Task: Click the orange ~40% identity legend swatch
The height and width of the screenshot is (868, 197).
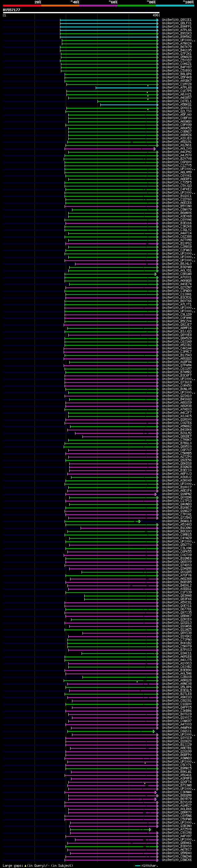Action: coord(60,6)
